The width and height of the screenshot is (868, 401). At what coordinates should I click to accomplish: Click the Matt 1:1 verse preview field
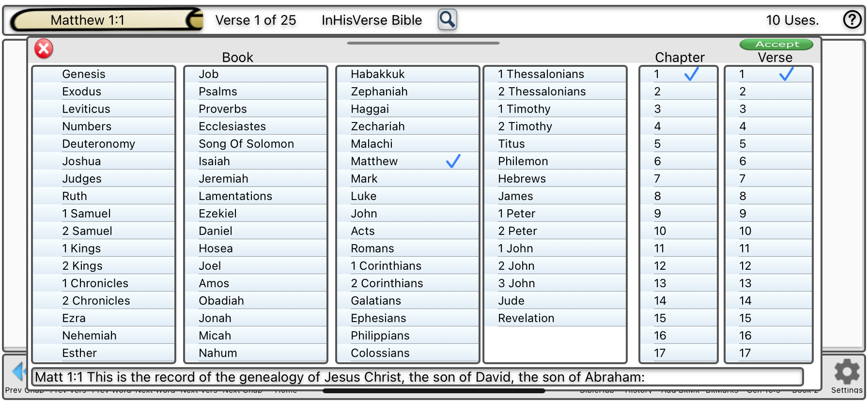(417, 377)
